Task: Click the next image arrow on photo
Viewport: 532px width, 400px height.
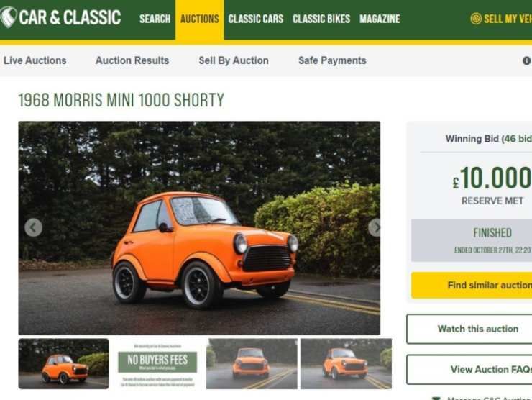Action: point(375,227)
